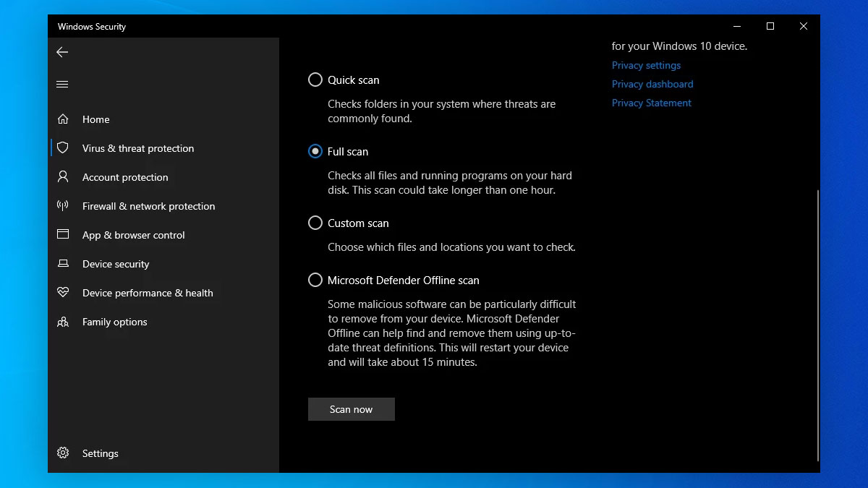Screen dimensions: 868x488
Task: Navigate to App & browser control
Action: pyautogui.click(x=163, y=235)
